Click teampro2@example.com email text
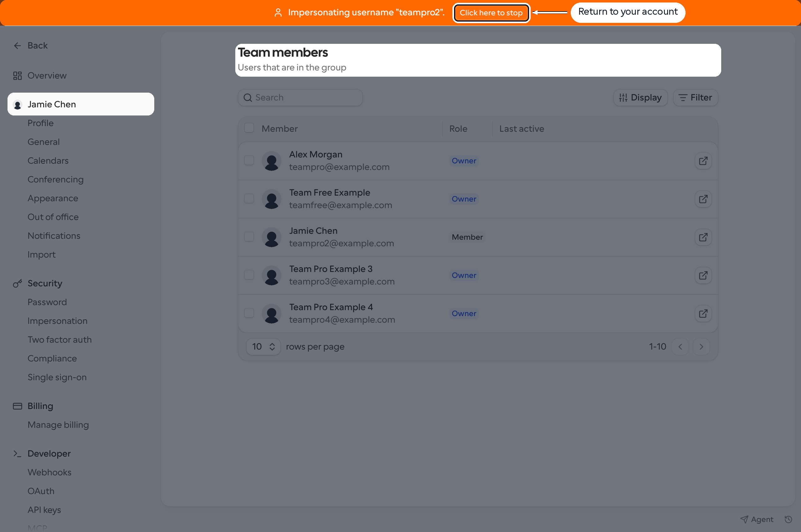The width and height of the screenshot is (801, 532). [341, 243]
